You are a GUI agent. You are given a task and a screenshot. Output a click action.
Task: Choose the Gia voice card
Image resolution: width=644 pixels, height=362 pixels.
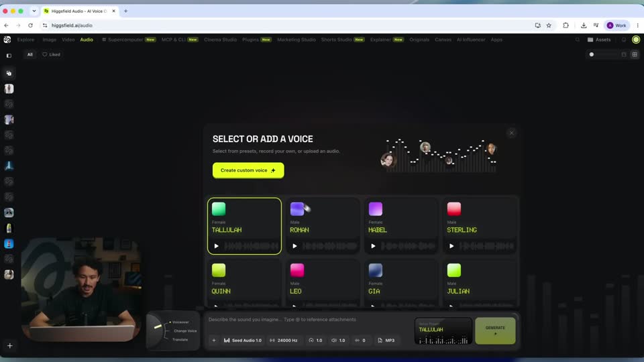tap(401, 284)
